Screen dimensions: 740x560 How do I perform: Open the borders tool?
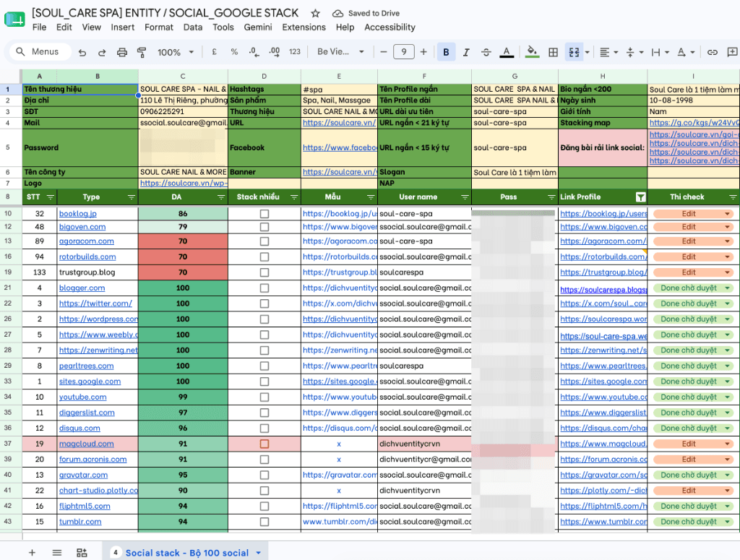[553, 52]
